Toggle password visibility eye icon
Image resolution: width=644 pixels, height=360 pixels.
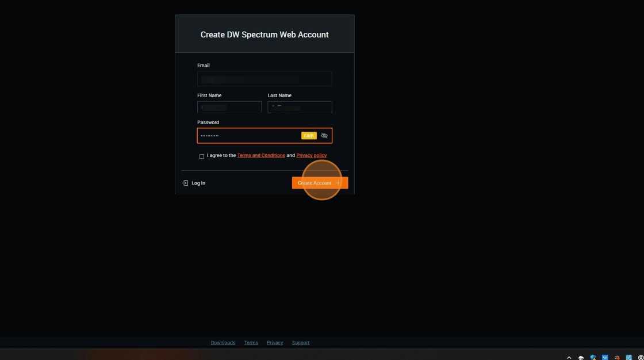tap(324, 136)
